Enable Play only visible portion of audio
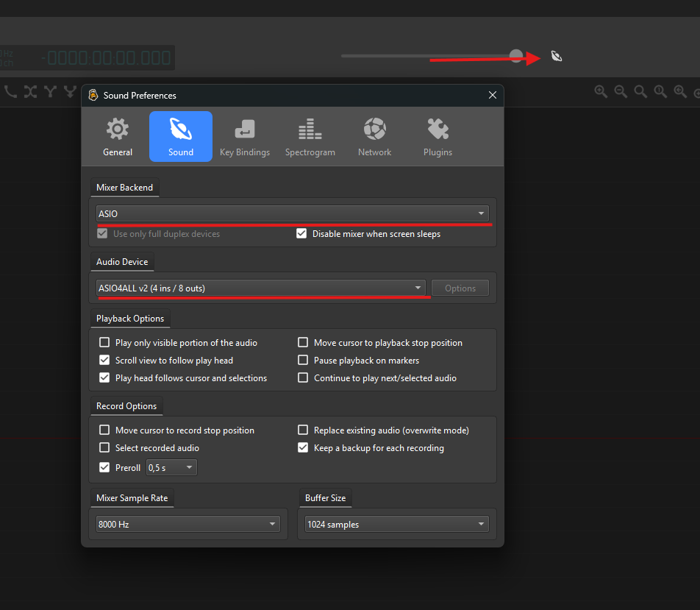Viewport: 700px width, 610px height. pyautogui.click(x=104, y=343)
